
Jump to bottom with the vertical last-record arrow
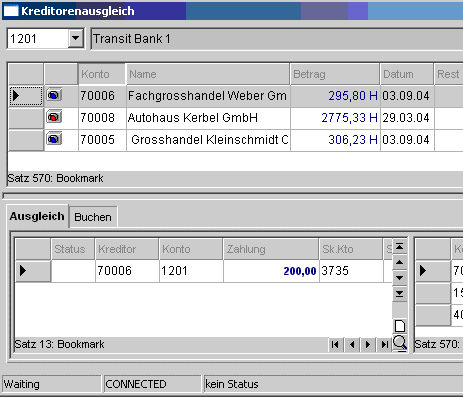tap(400, 293)
